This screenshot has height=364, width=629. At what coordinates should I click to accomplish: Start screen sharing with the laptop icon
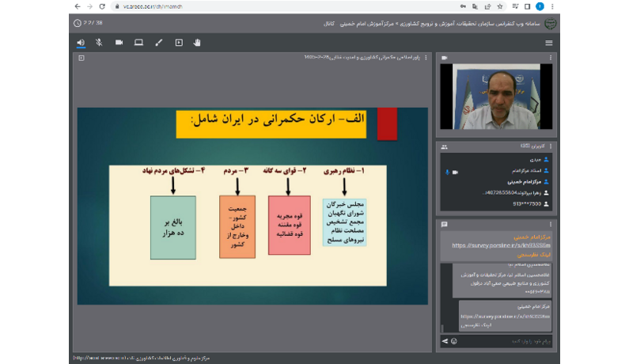point(138,43)
